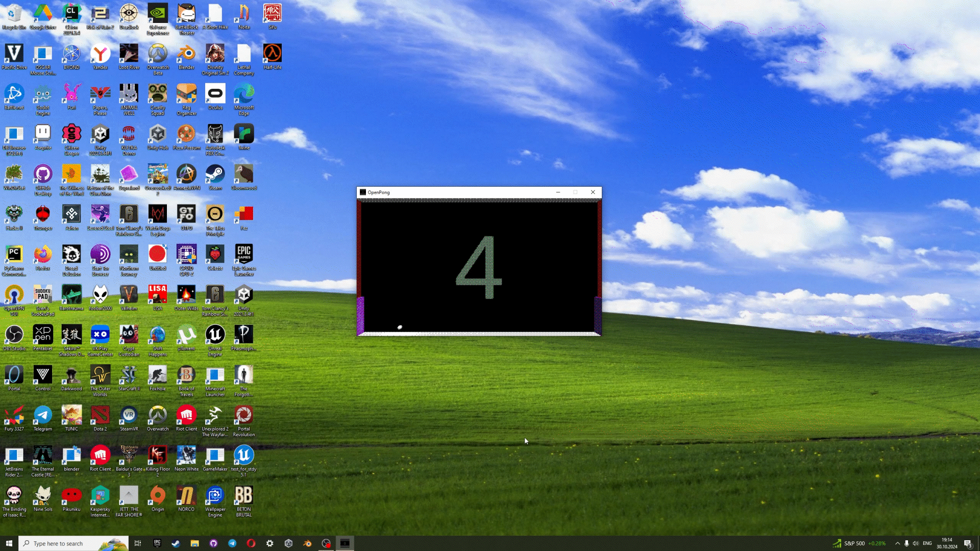Open the volume control in the tray

pyautogui.click(x=916, y=543)
